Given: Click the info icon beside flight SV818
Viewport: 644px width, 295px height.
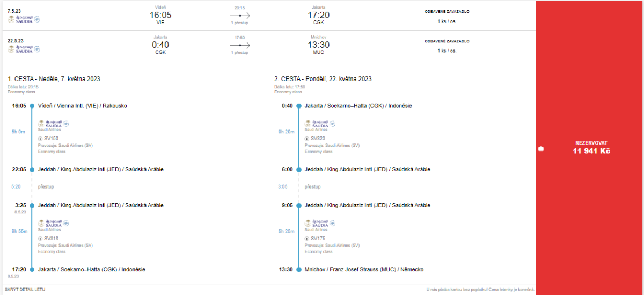Looking at the screenshot, I should point(40,238).
